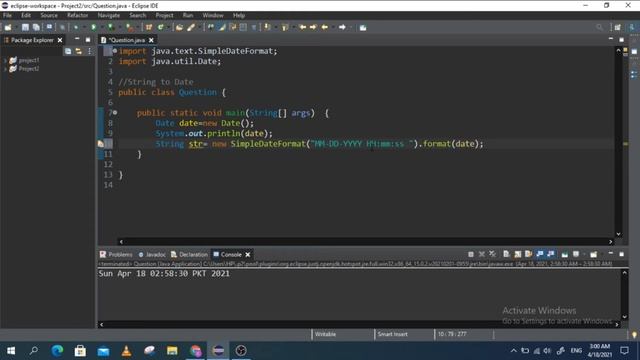Toggle Word Wrap in Console toolbar
Image resolution: width=640 pixels, height=360 pixels.
point(529,254)
